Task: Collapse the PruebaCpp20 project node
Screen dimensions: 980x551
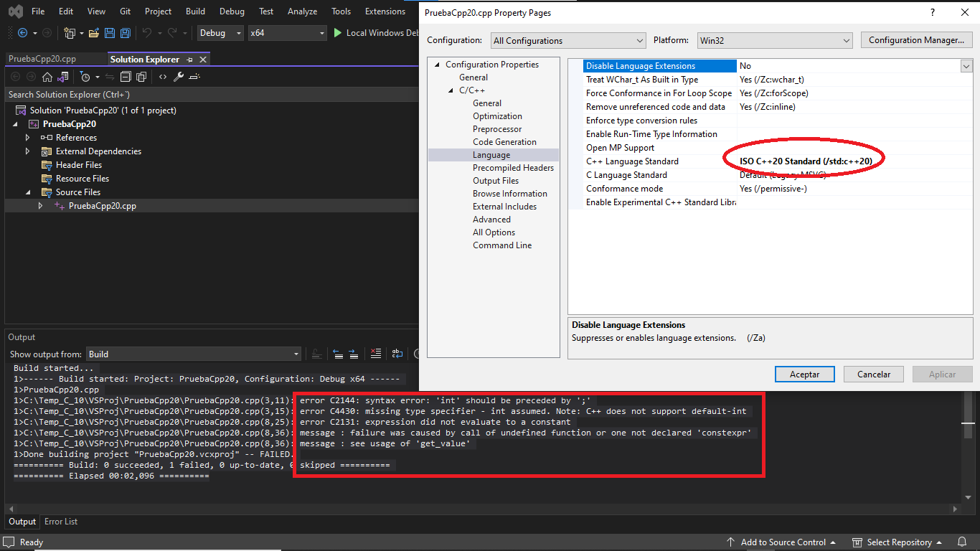Action: [15, 124]
